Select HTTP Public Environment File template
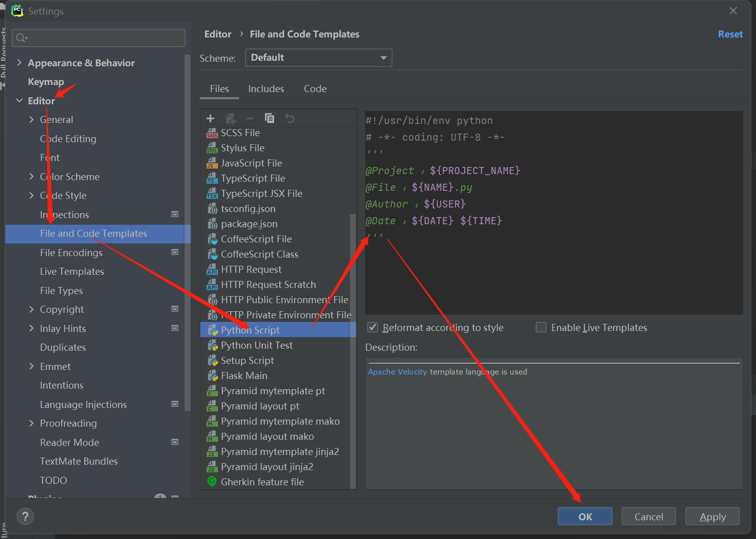The image size is (756, 539). tap(278, 300)
